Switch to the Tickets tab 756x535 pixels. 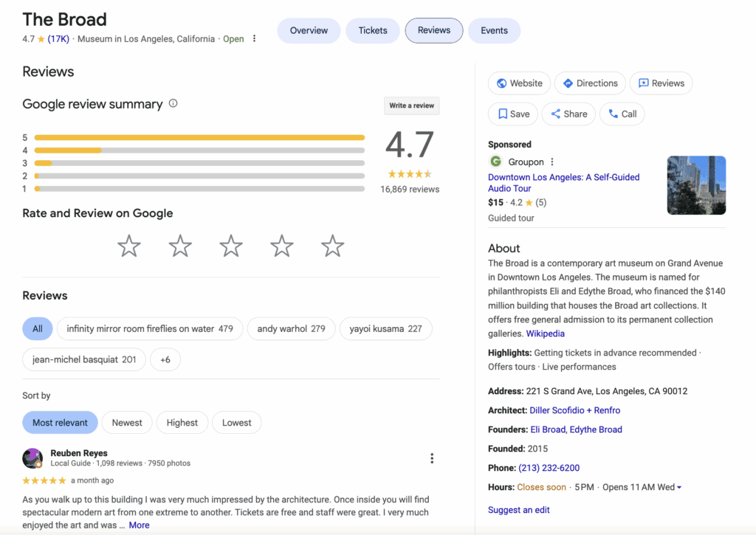click(372, 30)
